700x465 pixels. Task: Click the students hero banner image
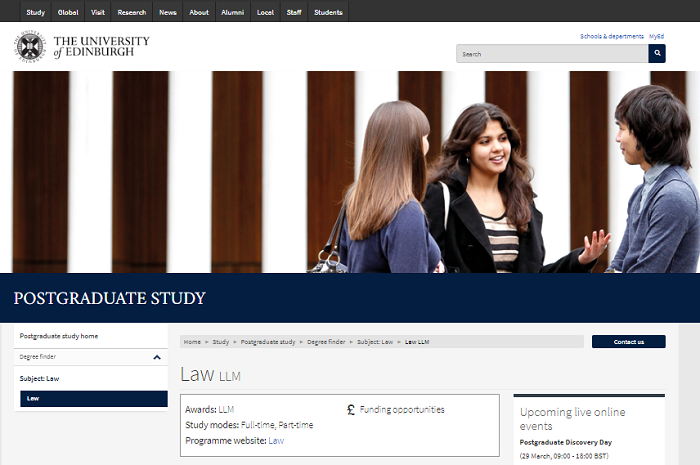point(350,171)
